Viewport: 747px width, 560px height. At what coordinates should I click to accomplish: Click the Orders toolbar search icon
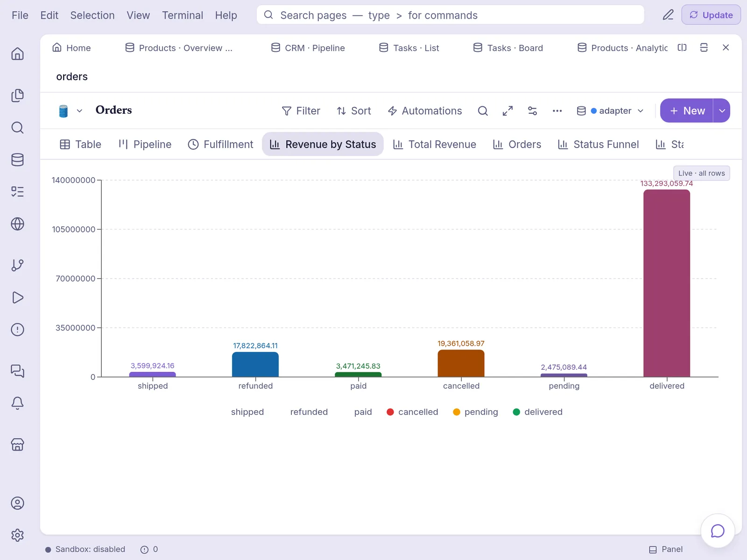(x=483, y=111)
